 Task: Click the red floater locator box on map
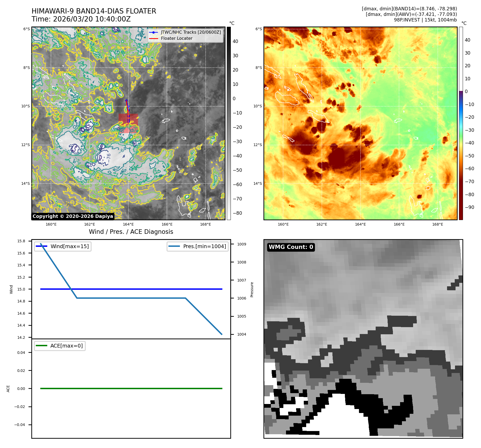128,123
